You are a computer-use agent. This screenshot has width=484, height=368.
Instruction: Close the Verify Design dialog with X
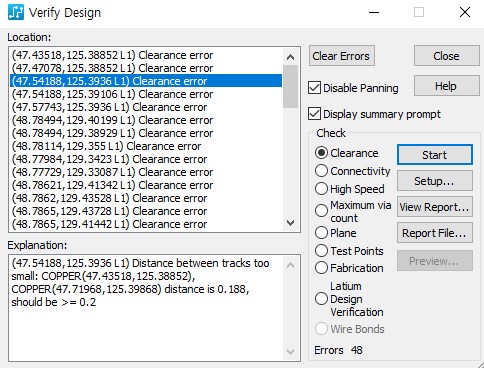pos(465,12)
